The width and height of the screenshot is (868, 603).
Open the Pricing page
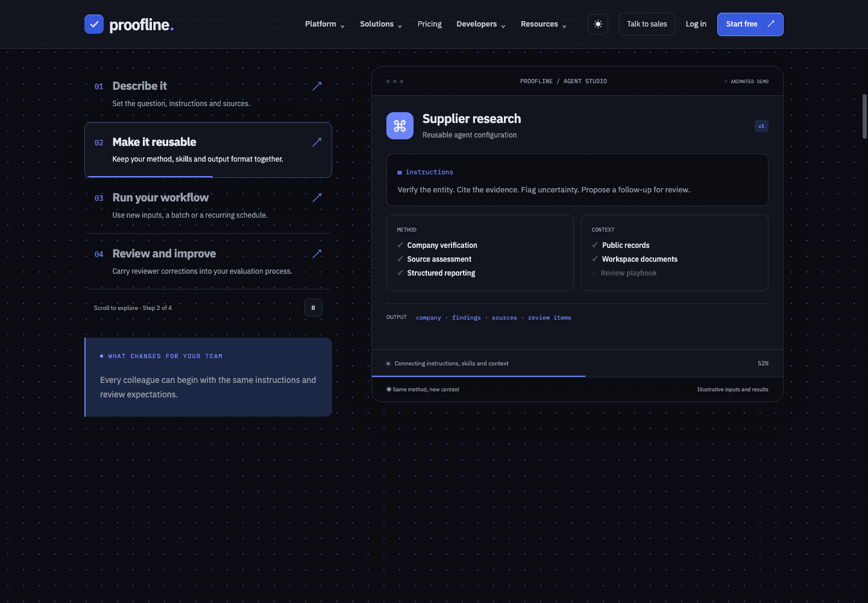point(430,24)
